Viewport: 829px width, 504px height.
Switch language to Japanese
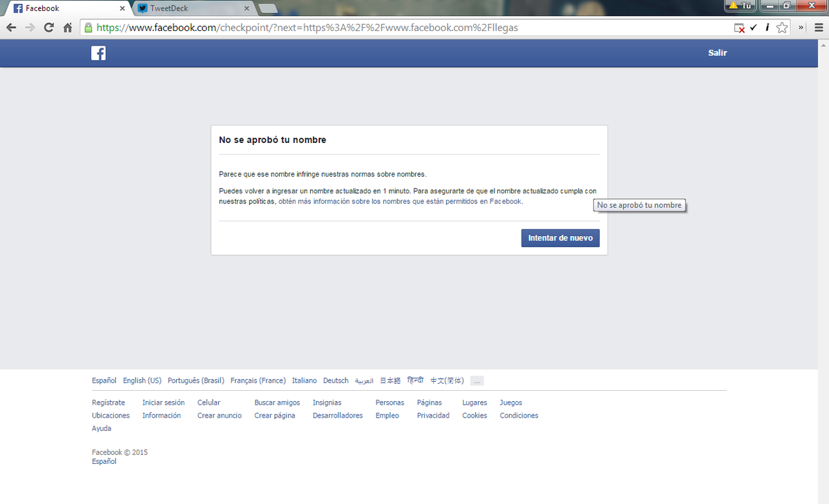(390, 380)
